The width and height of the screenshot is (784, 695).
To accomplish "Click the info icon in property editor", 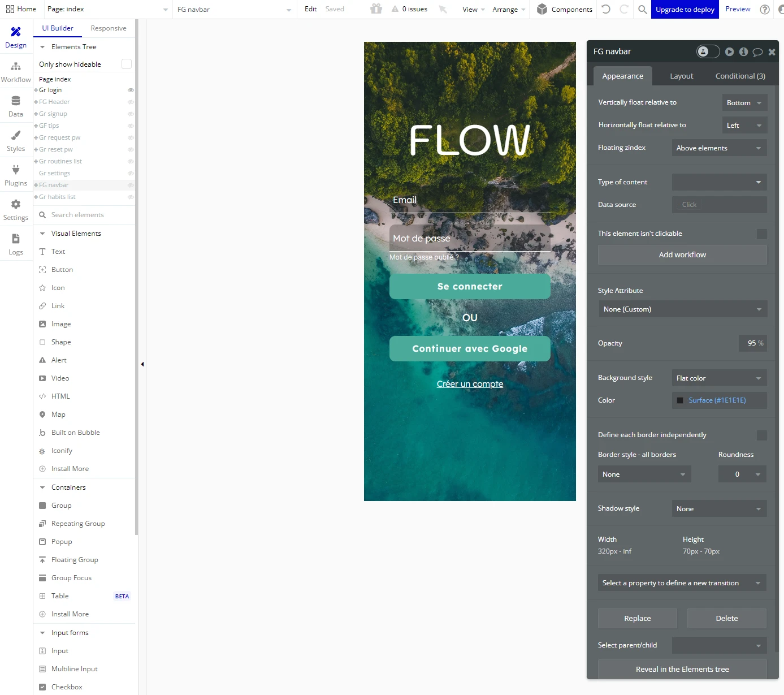I will pyautogui.click(x=743, y=51).
